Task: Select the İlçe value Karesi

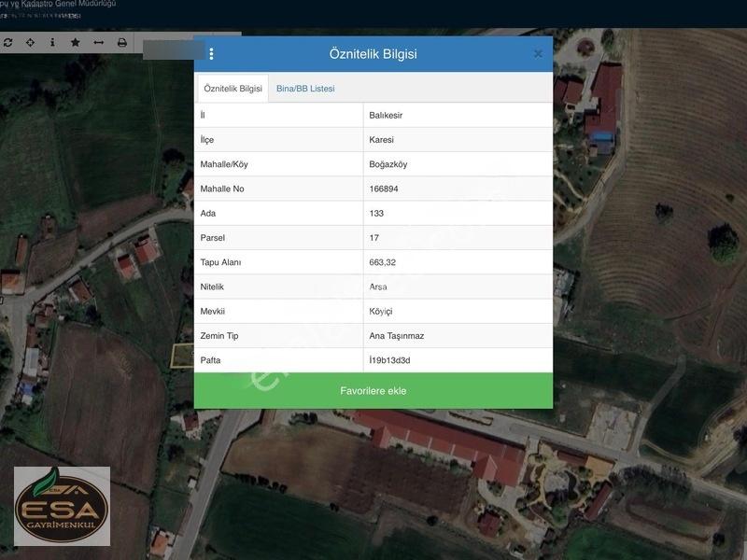Action: 382,140
